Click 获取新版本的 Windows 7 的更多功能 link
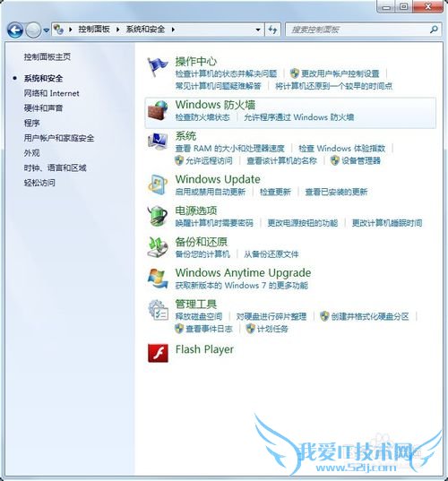This screenshot has height=481, width=448. (x=242, y=286)
